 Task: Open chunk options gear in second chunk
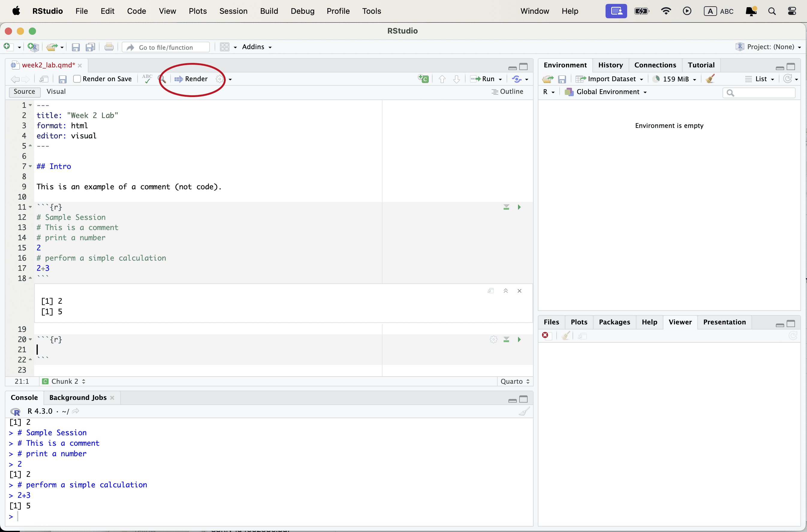coord(493,339)
